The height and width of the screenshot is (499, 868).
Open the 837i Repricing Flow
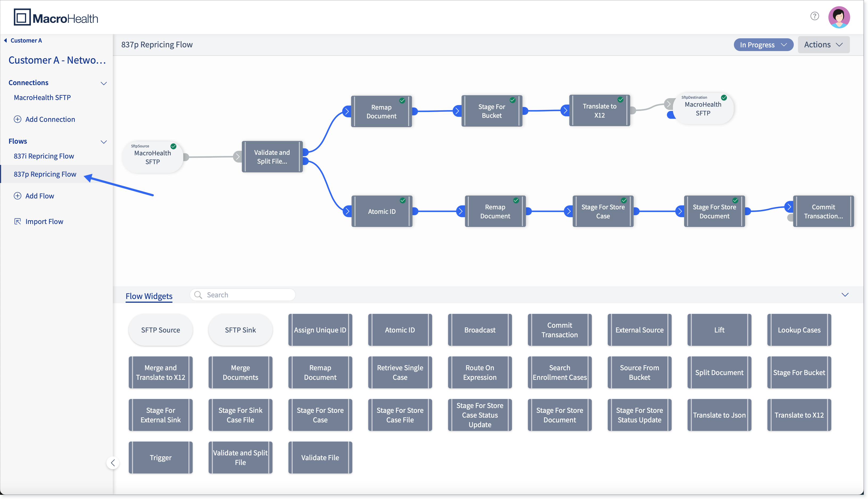[44, 156]
